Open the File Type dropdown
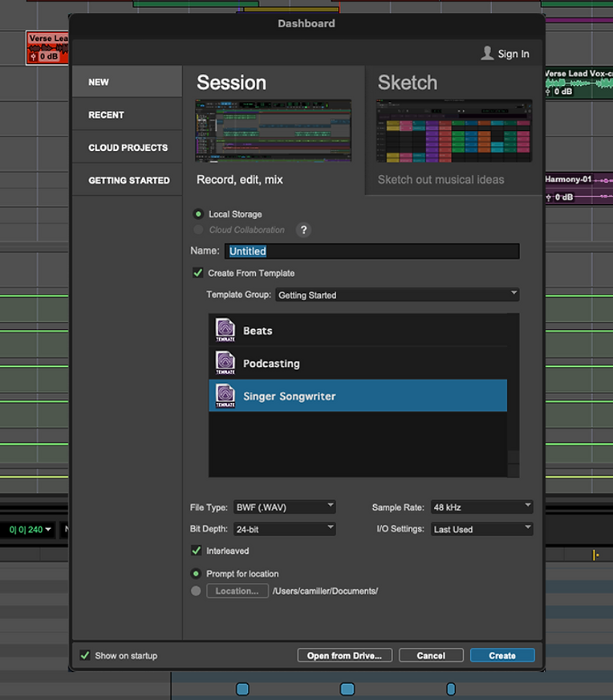 point(285,507)
